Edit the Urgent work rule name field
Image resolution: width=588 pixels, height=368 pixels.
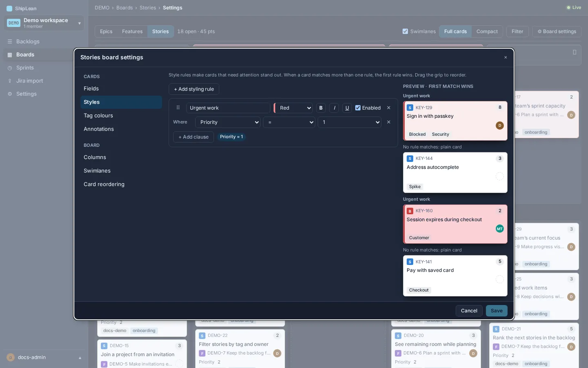coord(228,108)
